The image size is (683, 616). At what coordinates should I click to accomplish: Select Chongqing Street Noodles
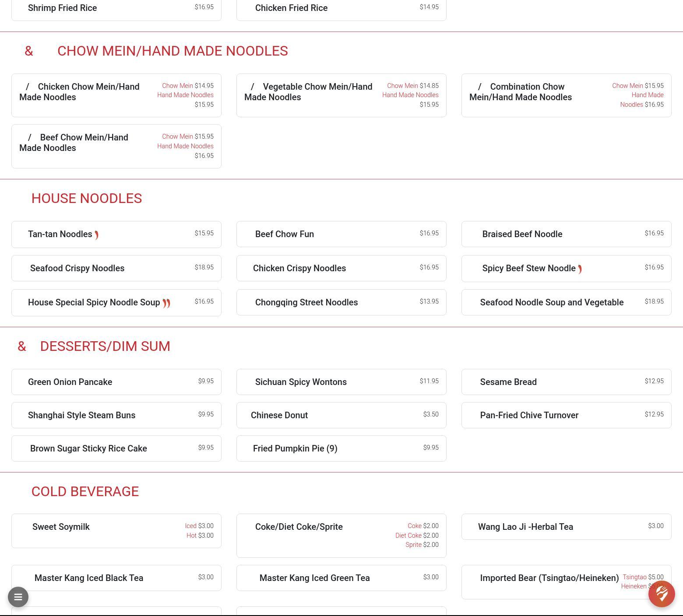click(341, 302)
